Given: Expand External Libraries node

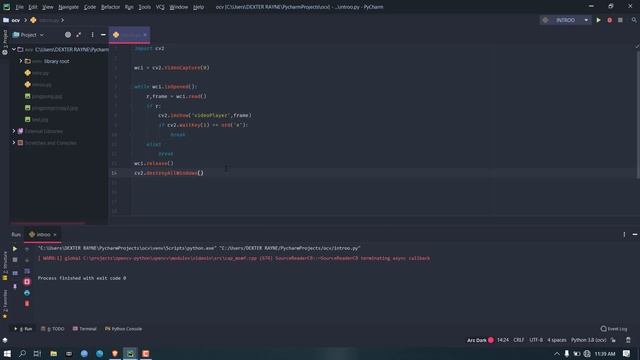Looking at the screenshot, I should click(14, 131).
